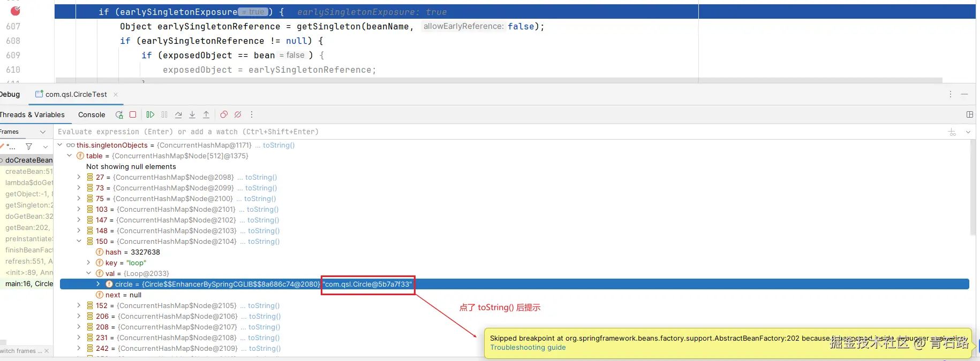This screenshot has width=980, height=361.
Task: Expand the circle field row
Action: [x=98, y=284]
